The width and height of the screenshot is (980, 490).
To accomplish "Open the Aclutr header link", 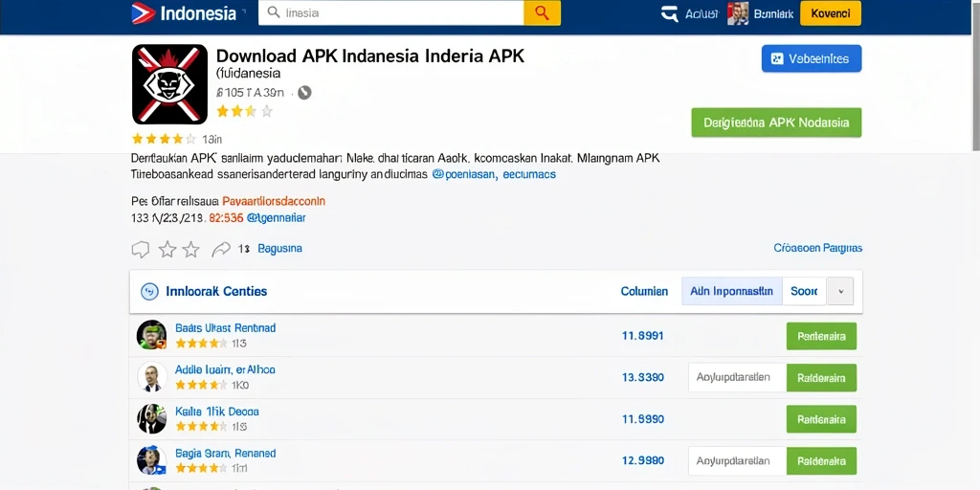I will 702,13.
